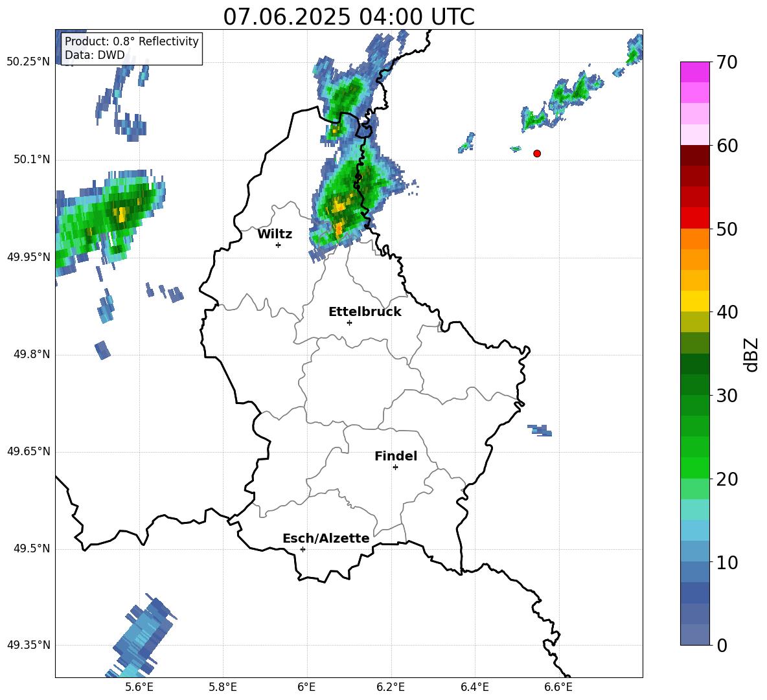767x700 pixels.
Task: Click the bright green colorbar segment just above 20
Action: pyautogui.click(x=694, y=468)
